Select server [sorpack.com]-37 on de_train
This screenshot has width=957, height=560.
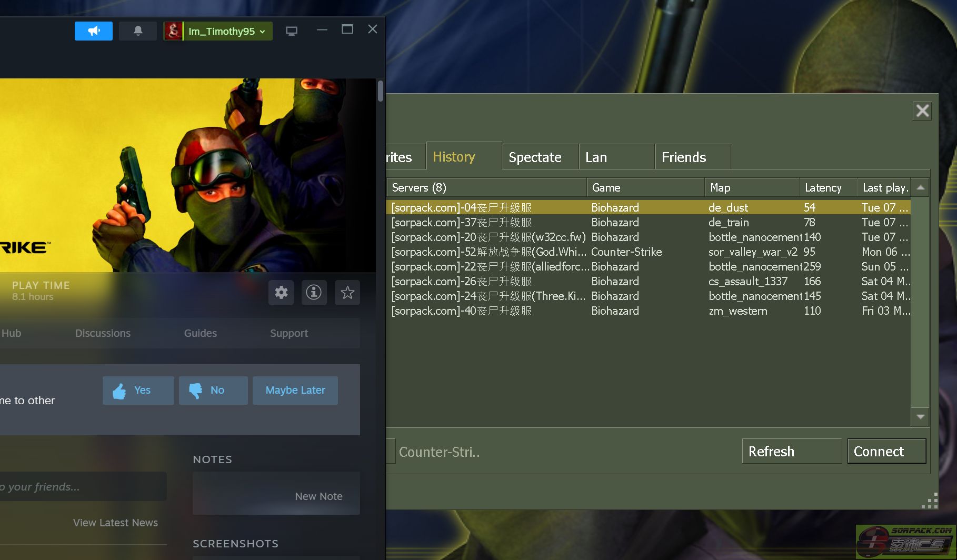649,222
